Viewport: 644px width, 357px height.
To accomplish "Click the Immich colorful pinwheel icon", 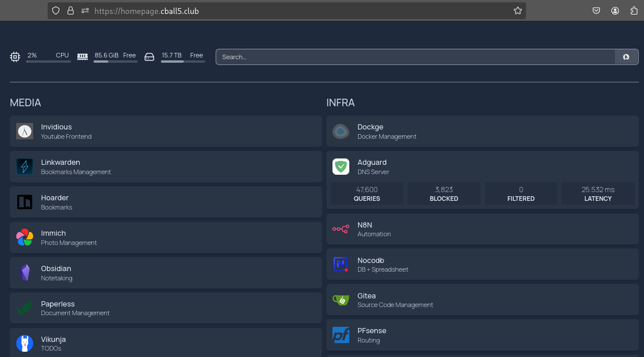I will [24, 237].
